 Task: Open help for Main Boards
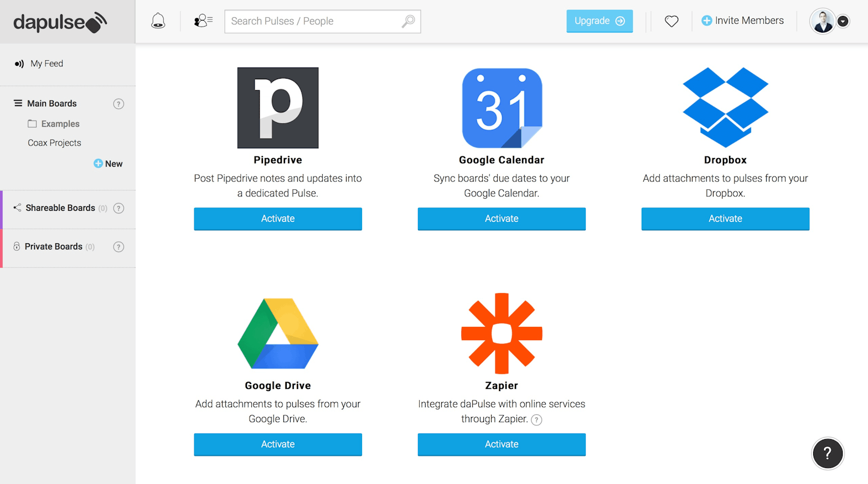(x=118, y=104)
